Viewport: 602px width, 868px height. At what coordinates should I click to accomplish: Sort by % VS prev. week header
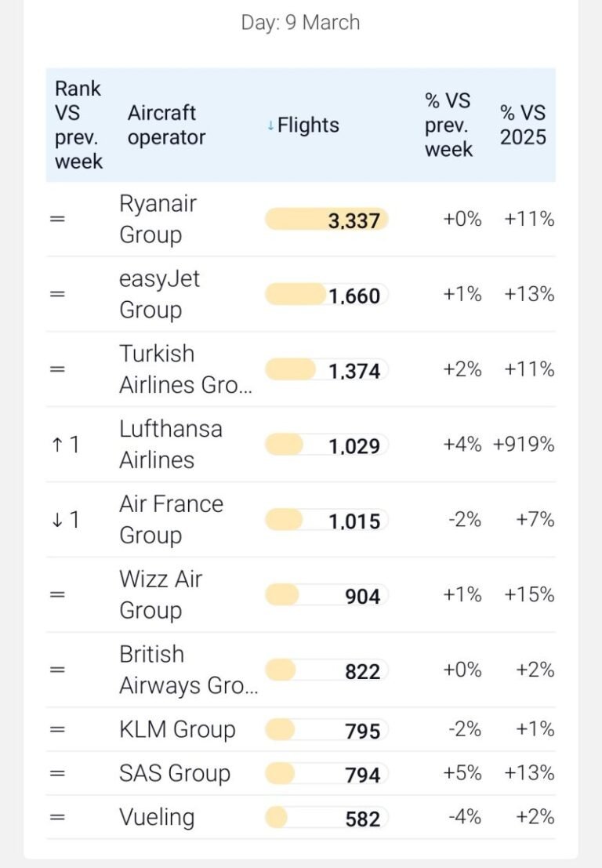[x=448, y=125]
